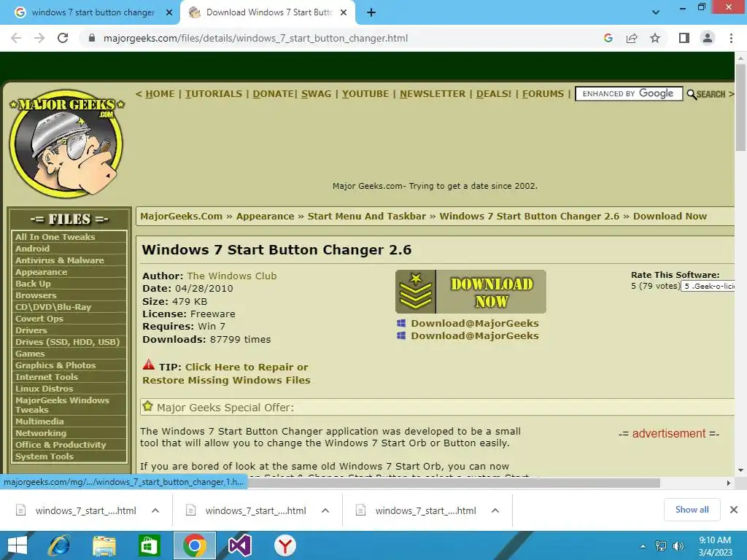Screen dimensions: 747x560
Task: Click the speaker volume tray icon
Action: pos(678,546)
